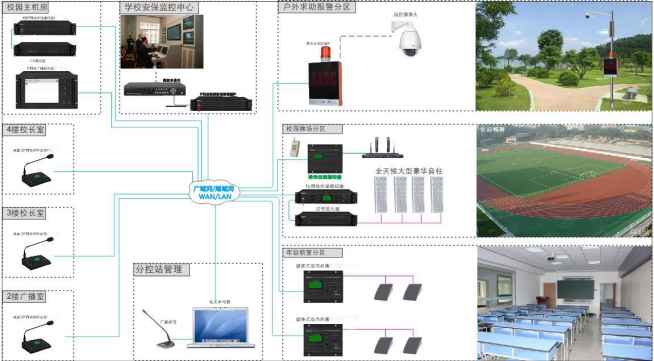Viewport: 654px width, 361px height.
Task: Select the handheld remote control icon
Action: (295, 148)
